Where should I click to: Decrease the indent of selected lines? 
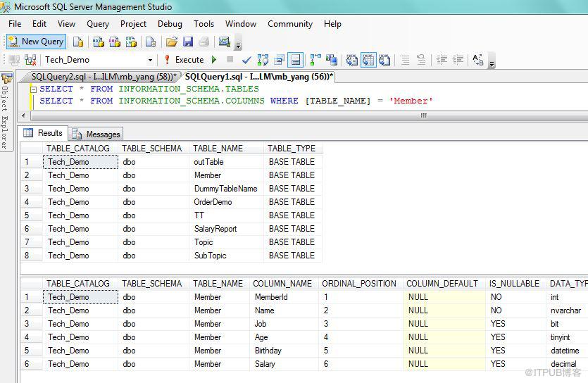click(442, 60)
